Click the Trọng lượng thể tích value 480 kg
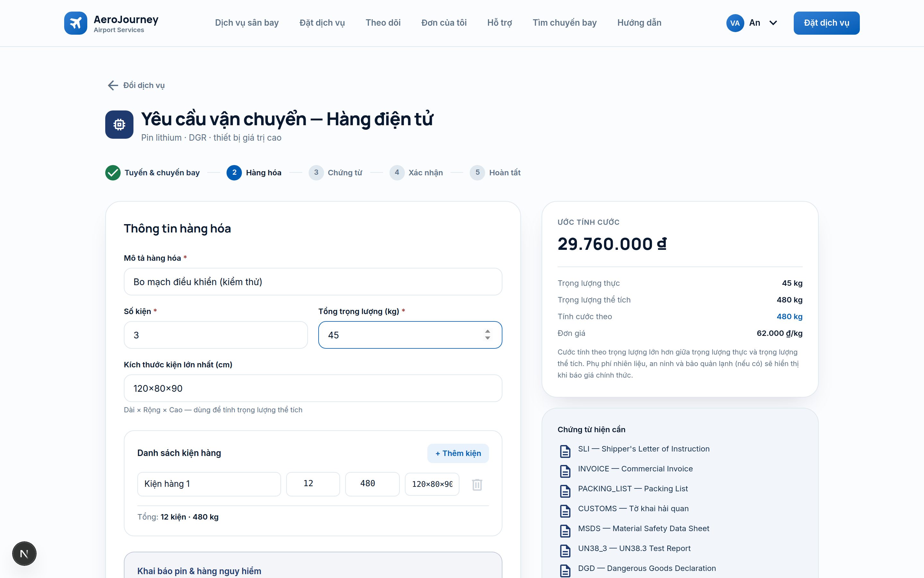Image resolution: width=924 pixels, height=578 pixels. (x=789, y=300)
